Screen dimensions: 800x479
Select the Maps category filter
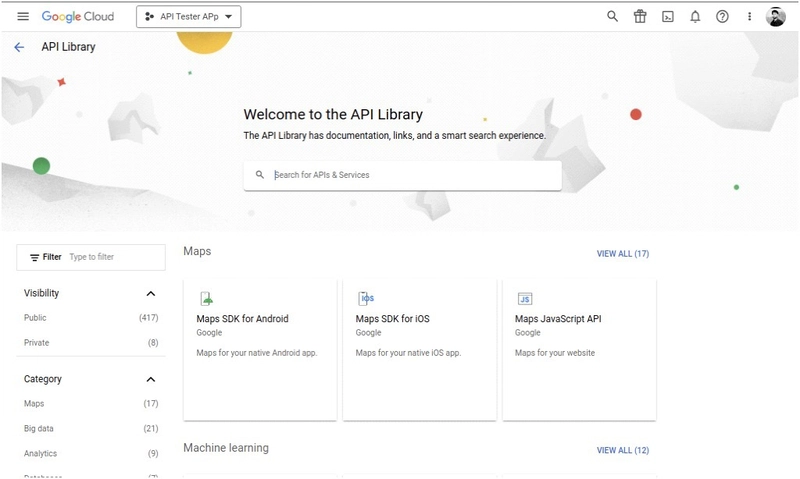34,403
